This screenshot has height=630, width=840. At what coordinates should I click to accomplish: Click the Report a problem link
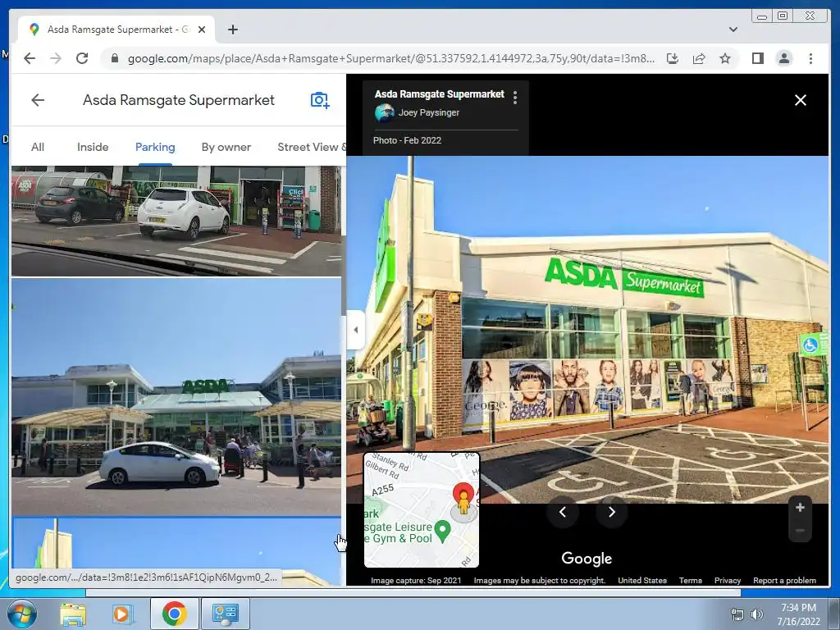point(784,580)
